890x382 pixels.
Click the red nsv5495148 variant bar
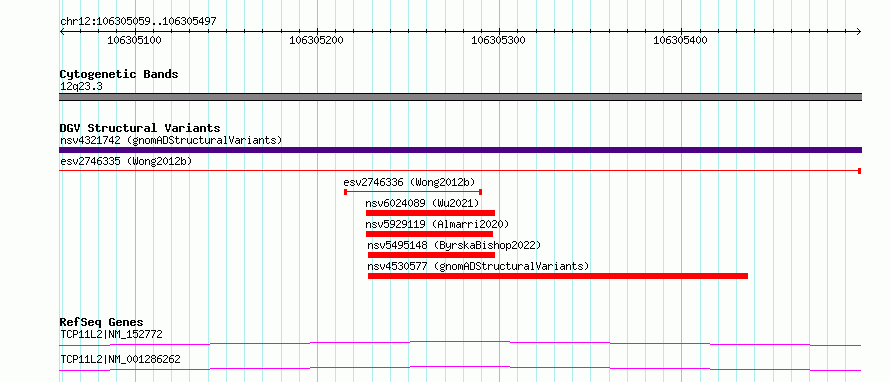coord(431,255)
